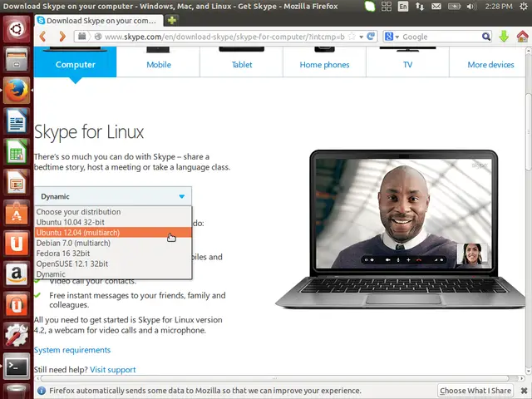Choose Fedora 16 32bit option
This screenshot has height=399, width=532.
pos(113,254)
